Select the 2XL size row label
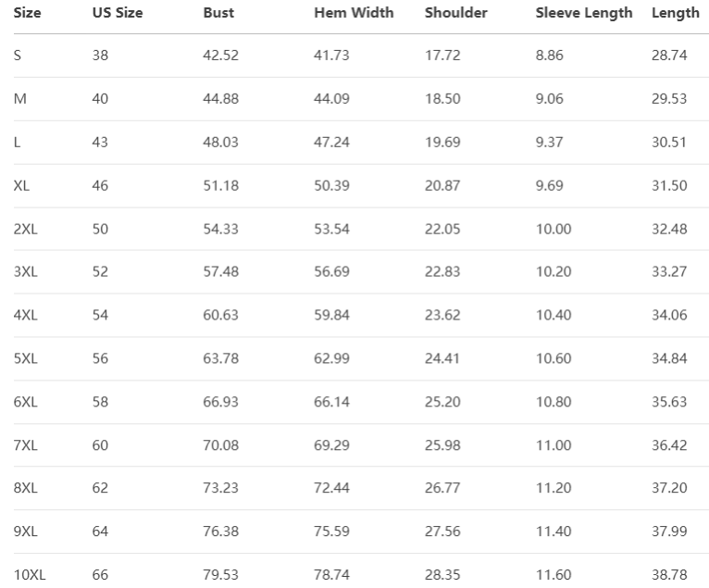The height and width of the screenshot is (588, 709). [25, 229]
